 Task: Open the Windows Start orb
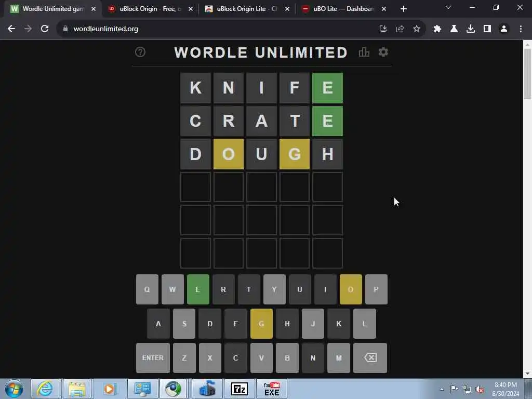click(x=14, y=389)
